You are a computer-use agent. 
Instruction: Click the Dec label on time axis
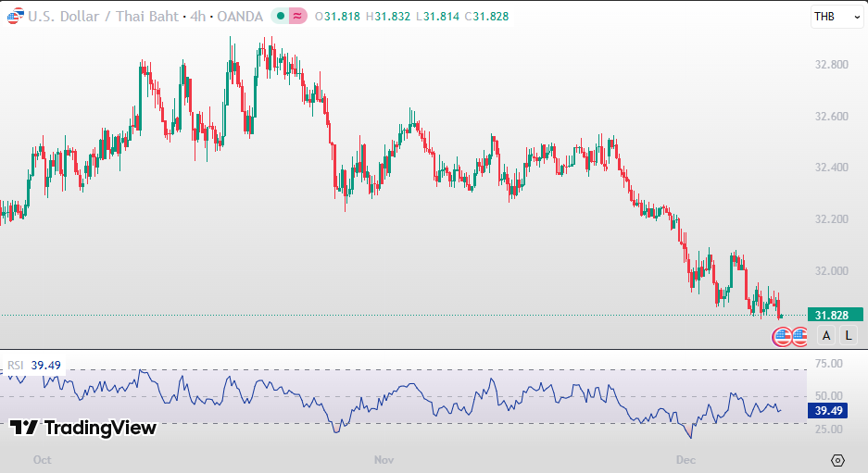(686, 459)
